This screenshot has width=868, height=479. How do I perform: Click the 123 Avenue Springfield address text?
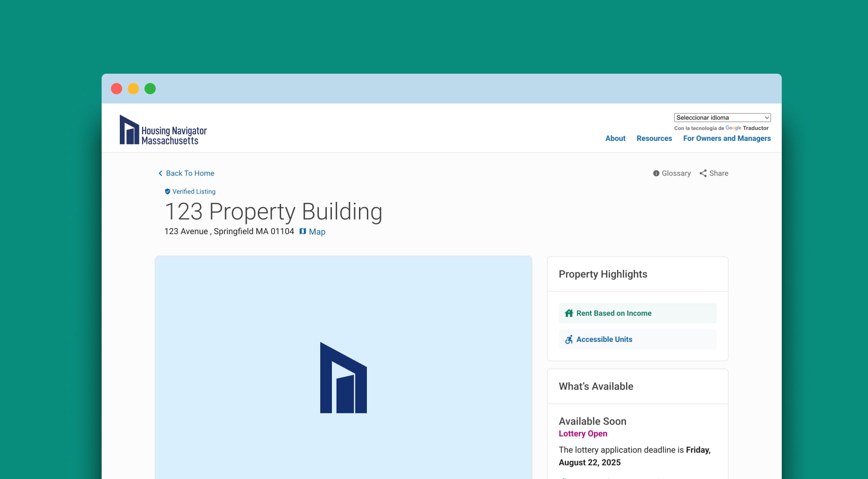click(229, 231)
